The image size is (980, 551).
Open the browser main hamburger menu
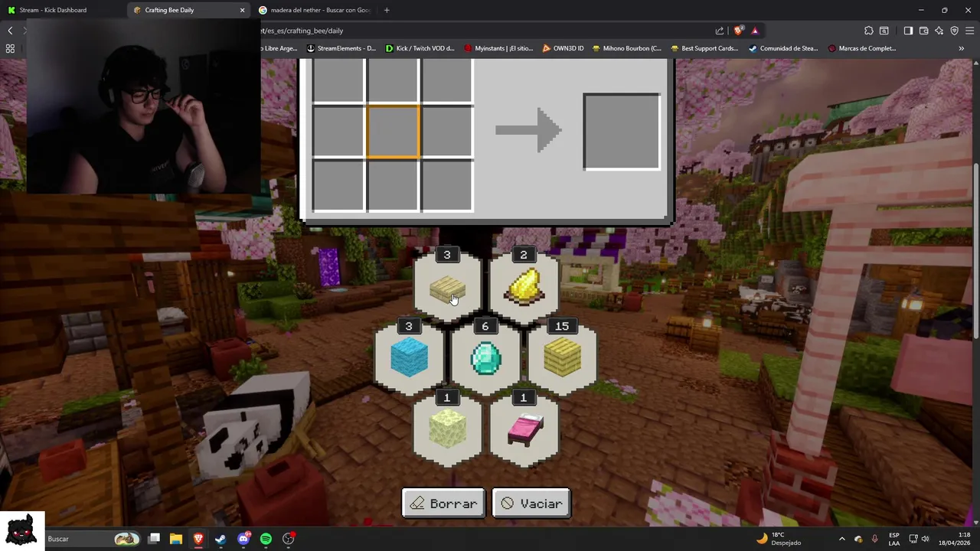[970, 31]
